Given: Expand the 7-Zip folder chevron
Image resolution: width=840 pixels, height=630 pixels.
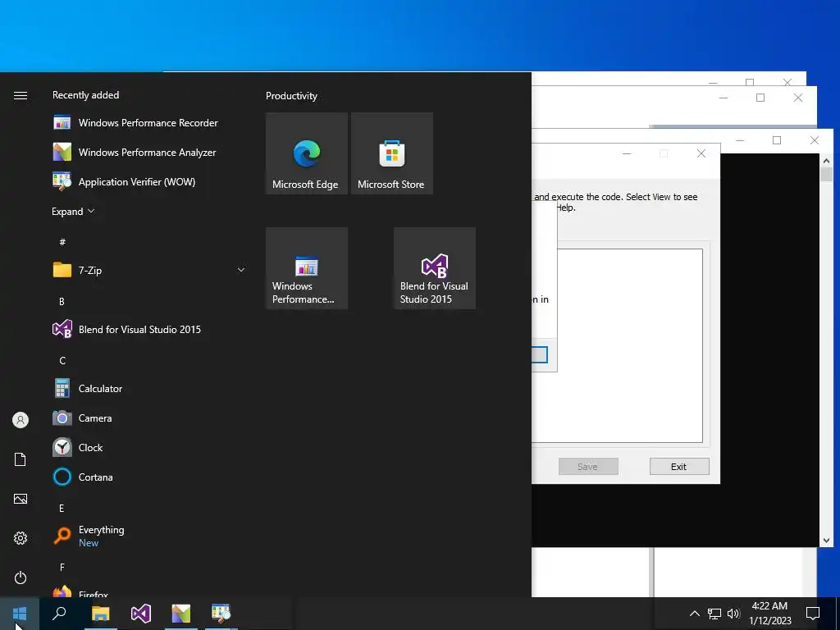Looking at the screenshot, I should click(241, 270).
